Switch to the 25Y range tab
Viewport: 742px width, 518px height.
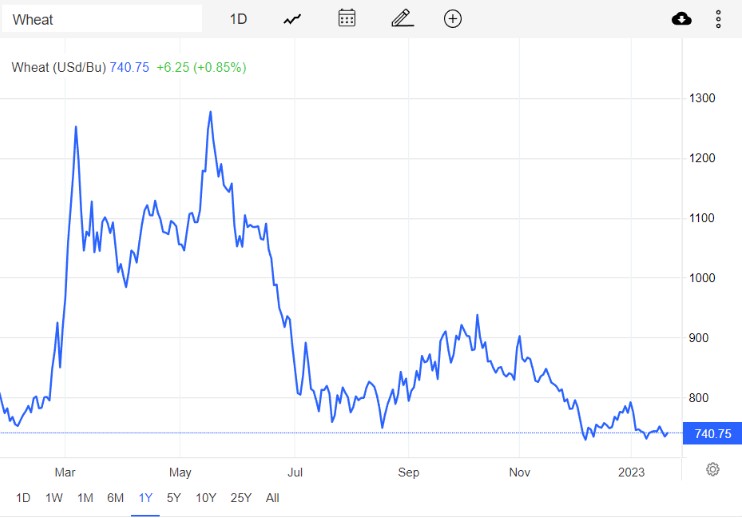coord(241,498)
